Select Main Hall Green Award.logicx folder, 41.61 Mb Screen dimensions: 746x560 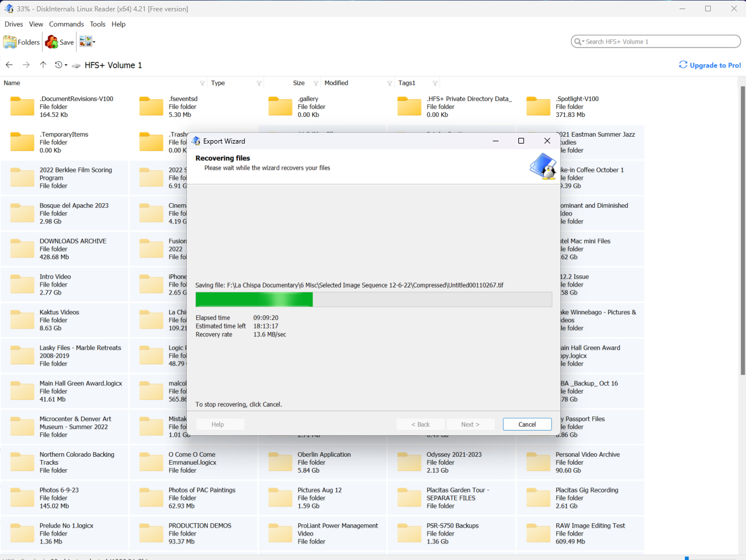point(65,391)
